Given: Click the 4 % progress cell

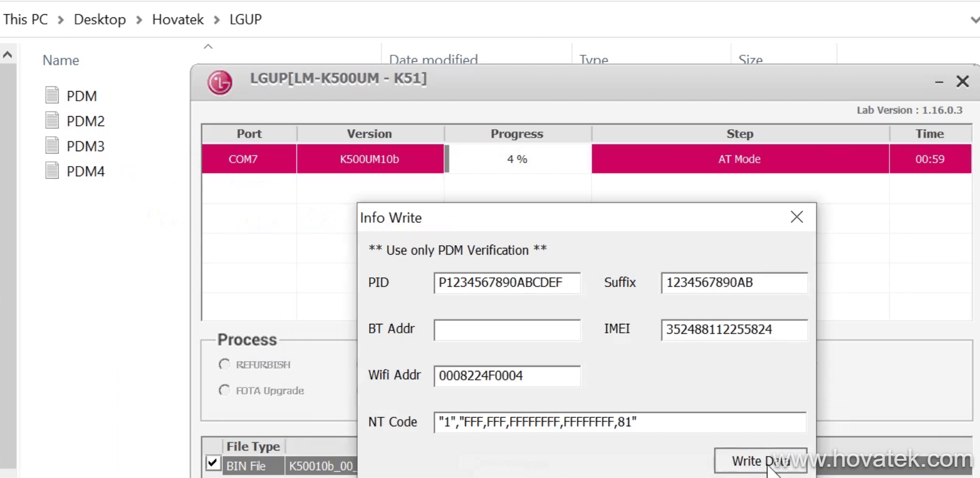Looking at the screenshot, I should point(517,159).
